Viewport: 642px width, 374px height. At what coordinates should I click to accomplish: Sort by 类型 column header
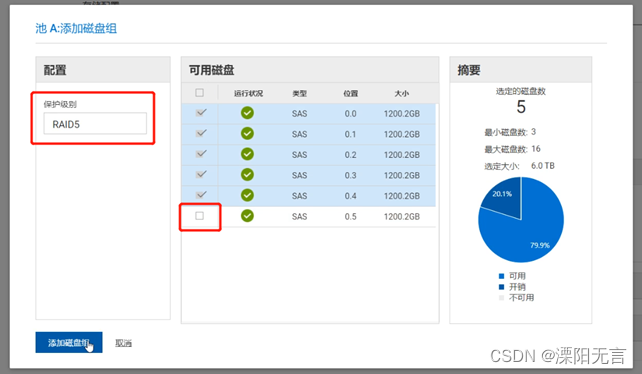pyautogui.click(x=299, y=93)
